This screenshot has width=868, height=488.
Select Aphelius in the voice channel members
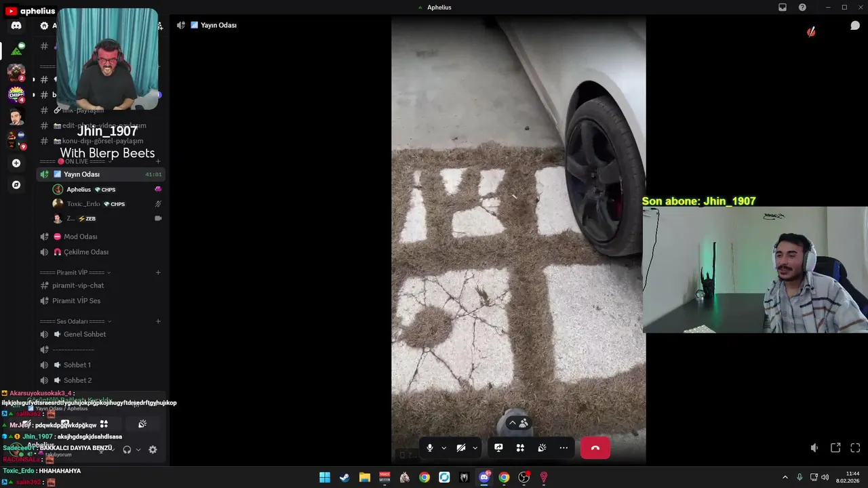107,190
